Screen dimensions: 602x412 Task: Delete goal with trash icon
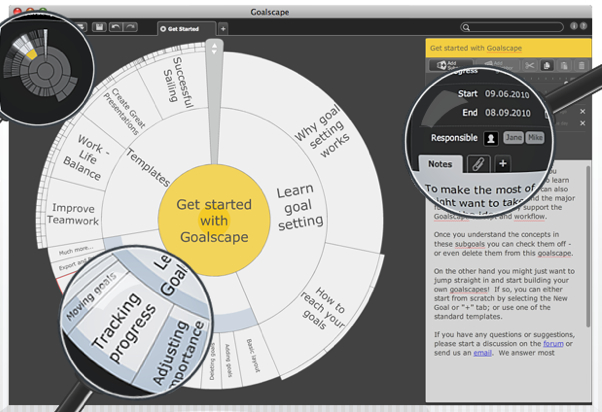(x=581, y=65)
